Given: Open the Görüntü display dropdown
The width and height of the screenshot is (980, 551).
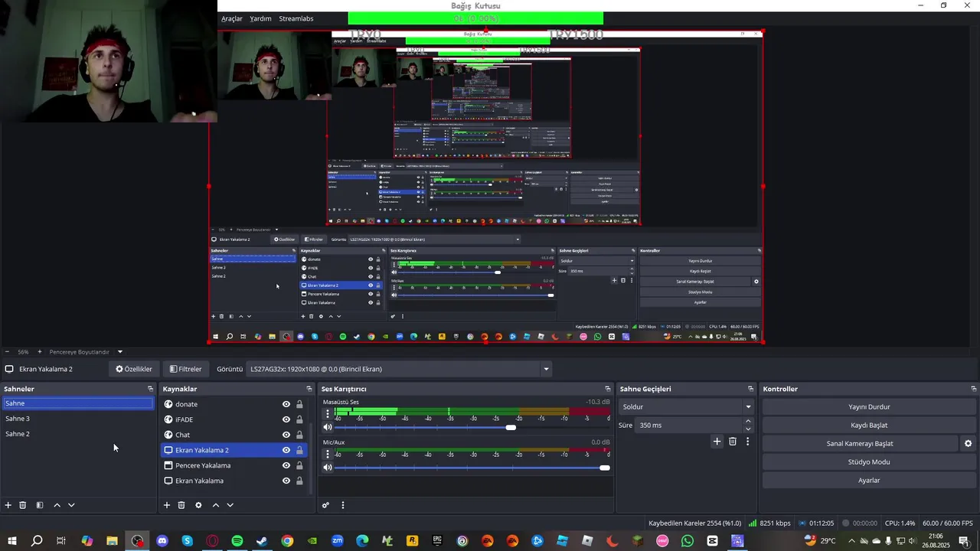Looking at the screenshot, I should tap(399, 369).
